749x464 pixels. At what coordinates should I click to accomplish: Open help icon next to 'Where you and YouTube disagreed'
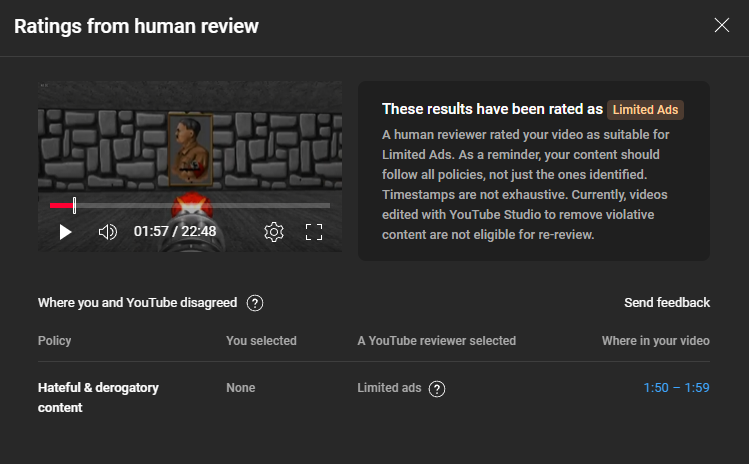click(255, 303)
